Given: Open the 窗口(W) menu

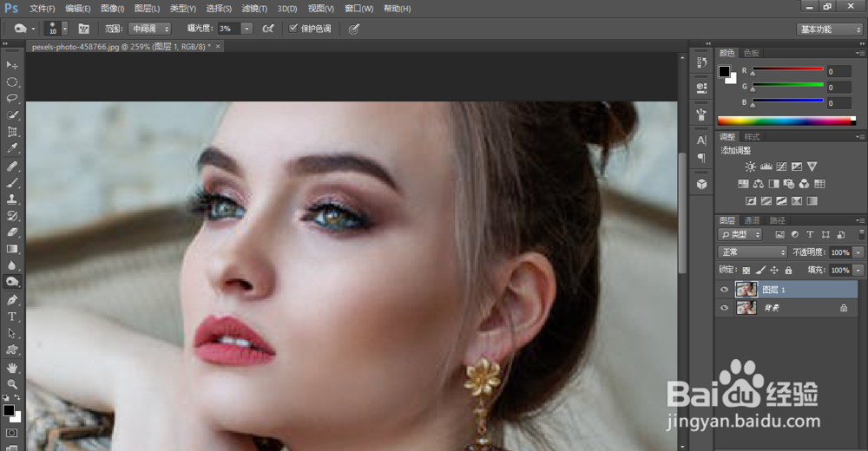Looking at the screenshot, I should coord(358,9).
